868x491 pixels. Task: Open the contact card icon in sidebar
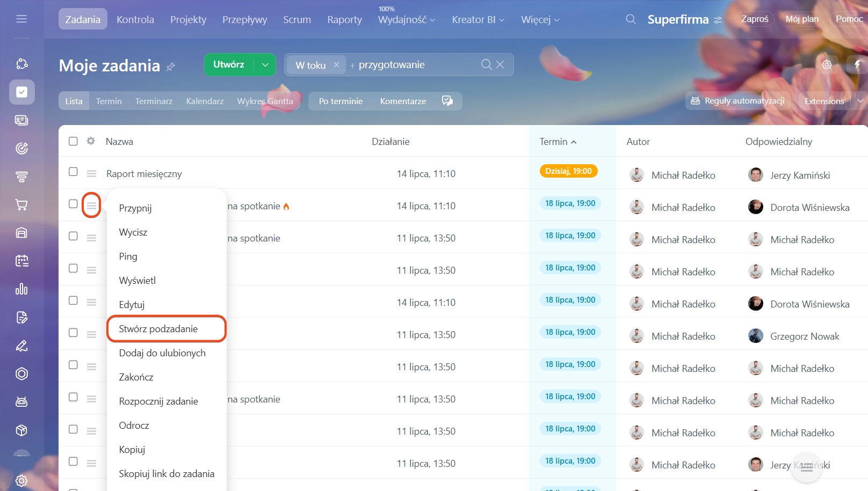[x=21, y=120]
